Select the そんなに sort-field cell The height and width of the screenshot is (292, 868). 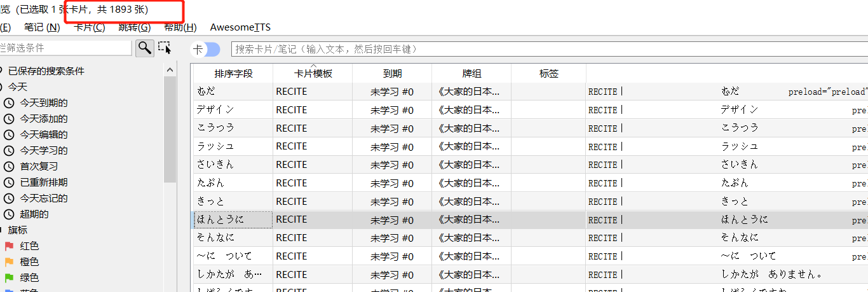pyautogui.click(x=233, y=238)
